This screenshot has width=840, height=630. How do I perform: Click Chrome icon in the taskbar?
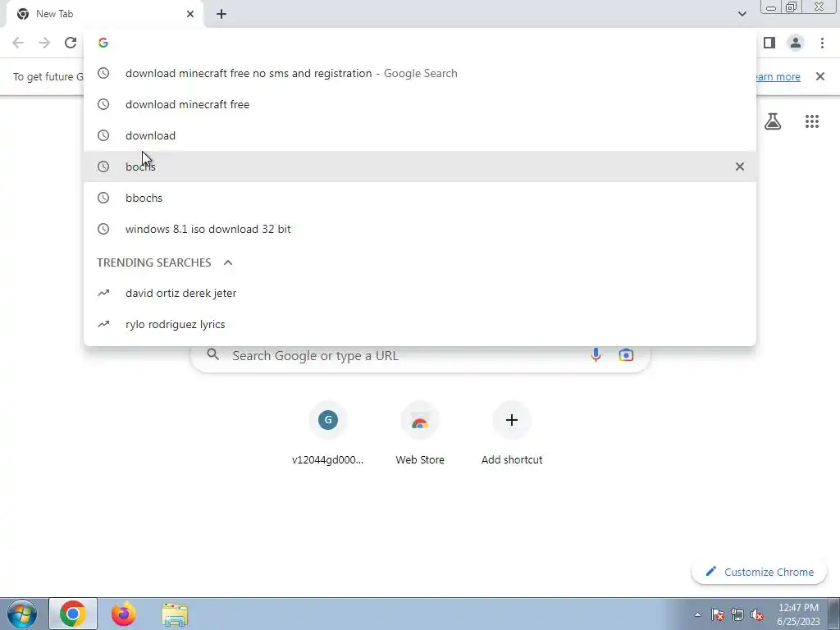point(73,614)
